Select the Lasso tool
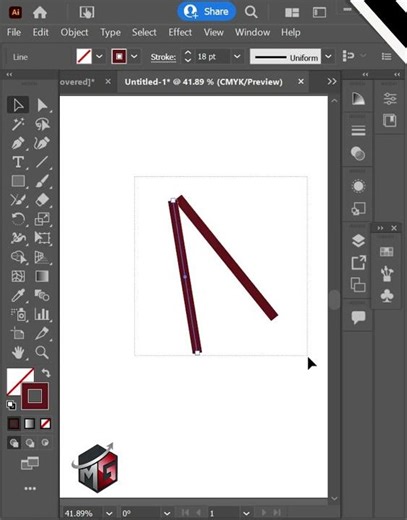The width and height of the screenshot is (407, 520). tap(42, 124)
